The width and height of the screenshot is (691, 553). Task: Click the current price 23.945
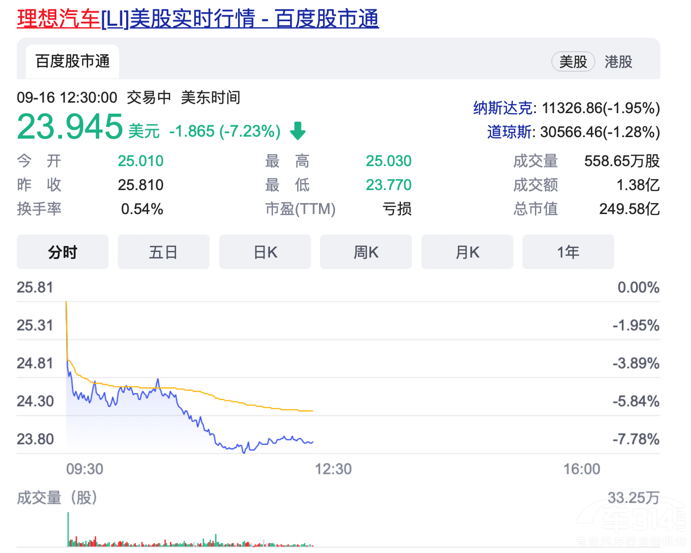[x=69, y=128]
